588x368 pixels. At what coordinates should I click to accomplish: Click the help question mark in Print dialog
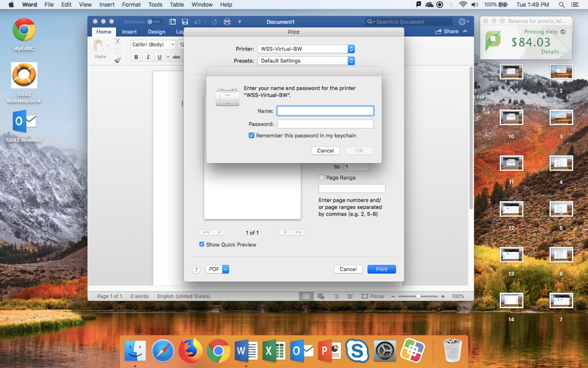pyautogui.click(x=196, y=270)
